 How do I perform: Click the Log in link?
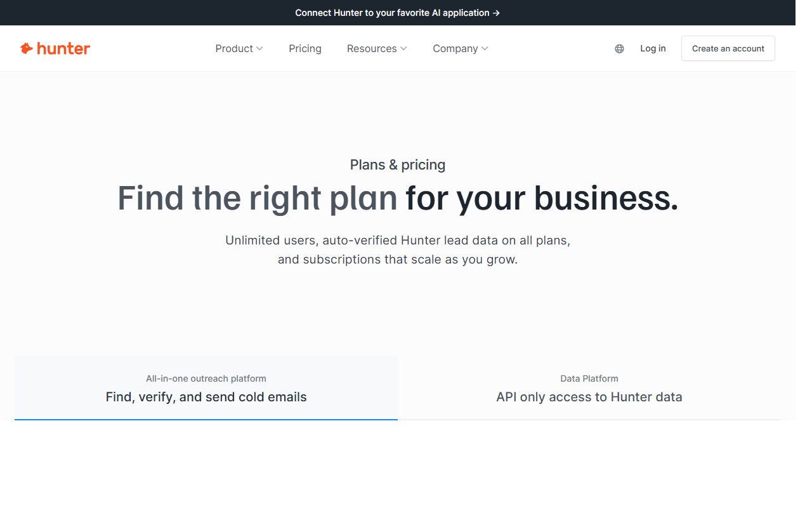(653, 48)
